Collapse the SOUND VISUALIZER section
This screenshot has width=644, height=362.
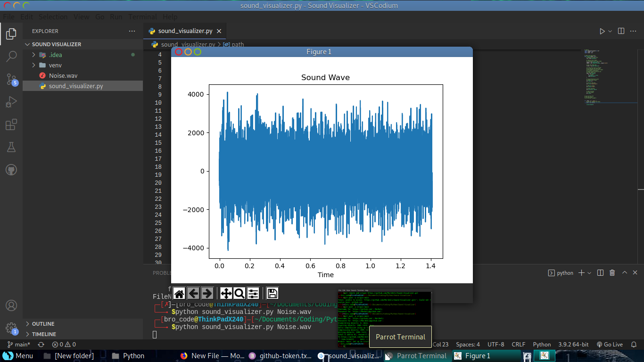pyautogui.click(x=83, y=44)
